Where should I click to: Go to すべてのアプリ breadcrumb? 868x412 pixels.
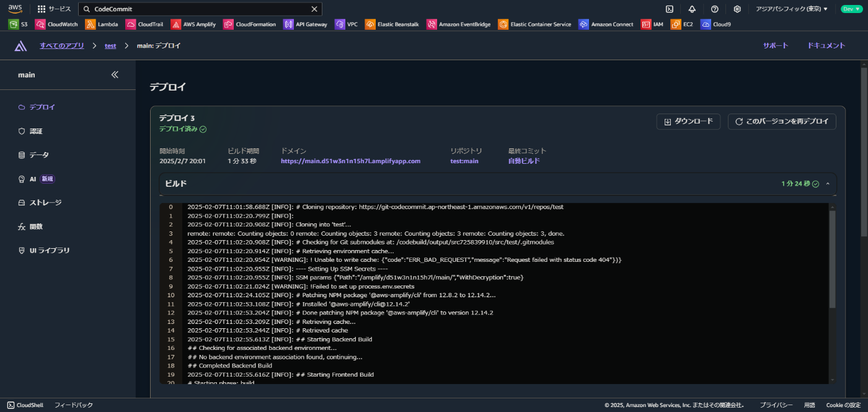point(62,46)
